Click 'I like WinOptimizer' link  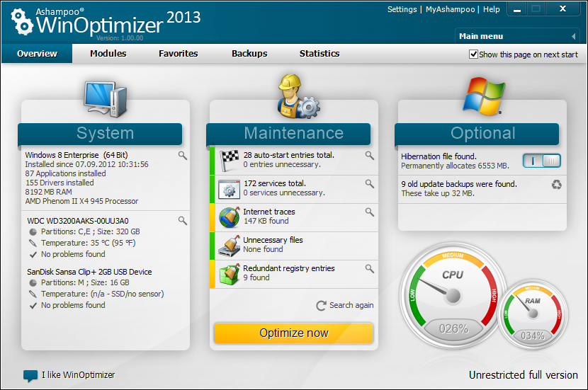[x=79, y=375]
